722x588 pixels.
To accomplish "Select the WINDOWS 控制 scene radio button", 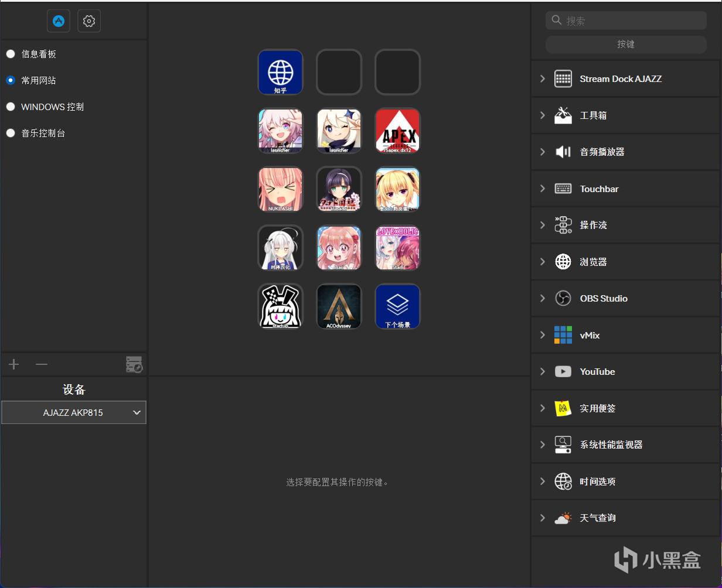I will point(11,107).
